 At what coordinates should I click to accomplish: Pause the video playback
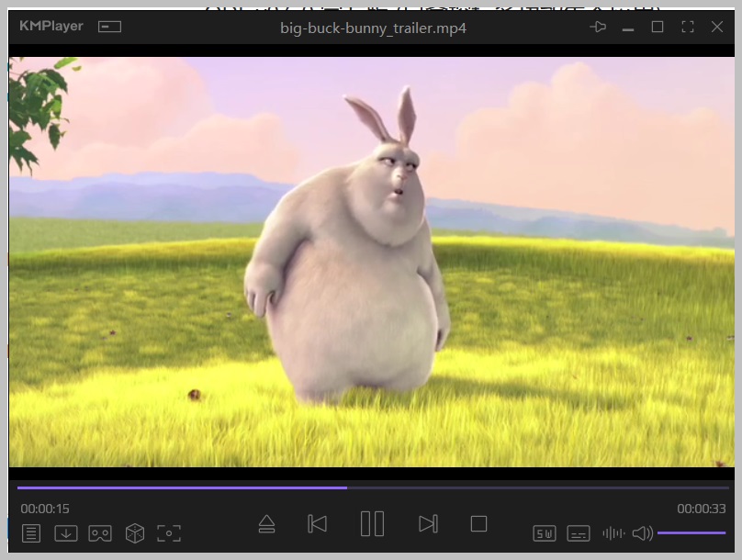[x=372, y=523]
